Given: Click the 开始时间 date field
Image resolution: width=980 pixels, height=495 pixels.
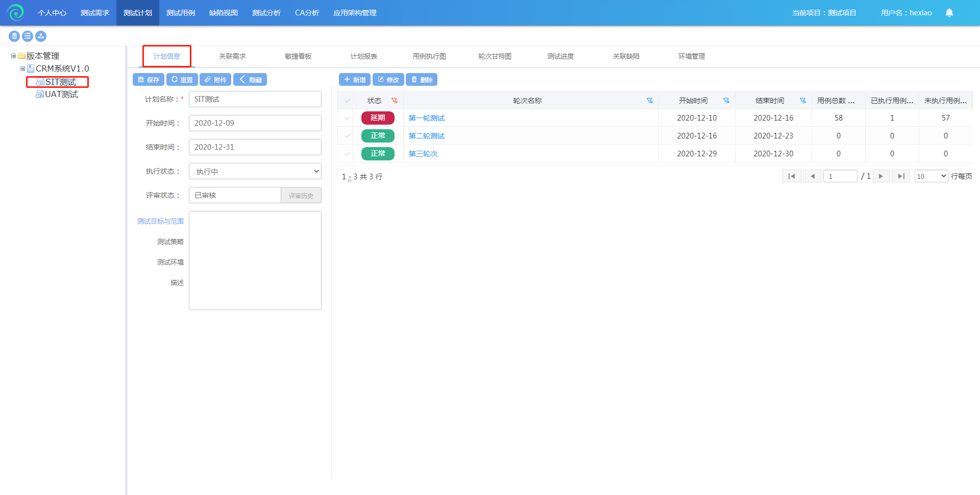Looking at the screenshot, I should pyautogui.click(x=255, y=123).
